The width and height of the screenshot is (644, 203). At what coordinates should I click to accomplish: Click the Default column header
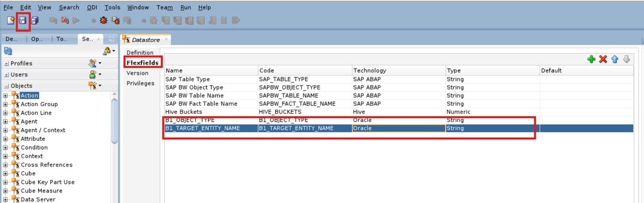587,71
